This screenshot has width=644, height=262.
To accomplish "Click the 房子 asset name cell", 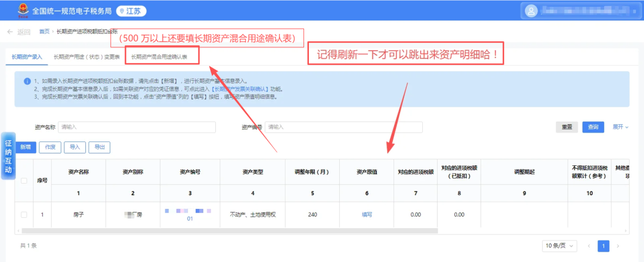I will pyautogui.click(x=79, y=214).
